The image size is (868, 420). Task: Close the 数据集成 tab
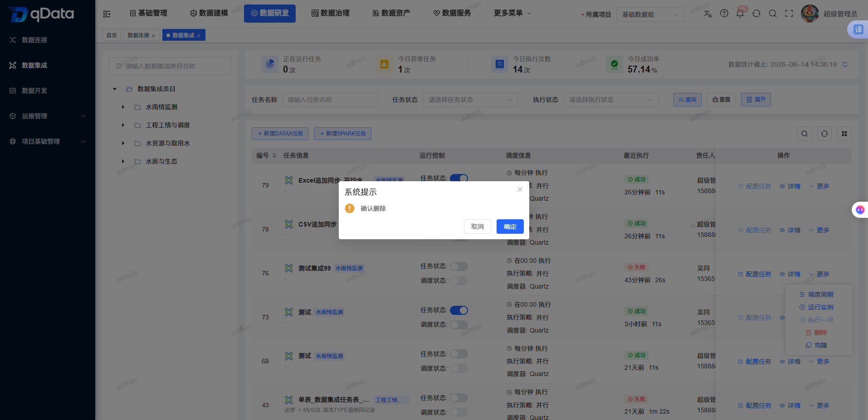[x=199, y=35]
